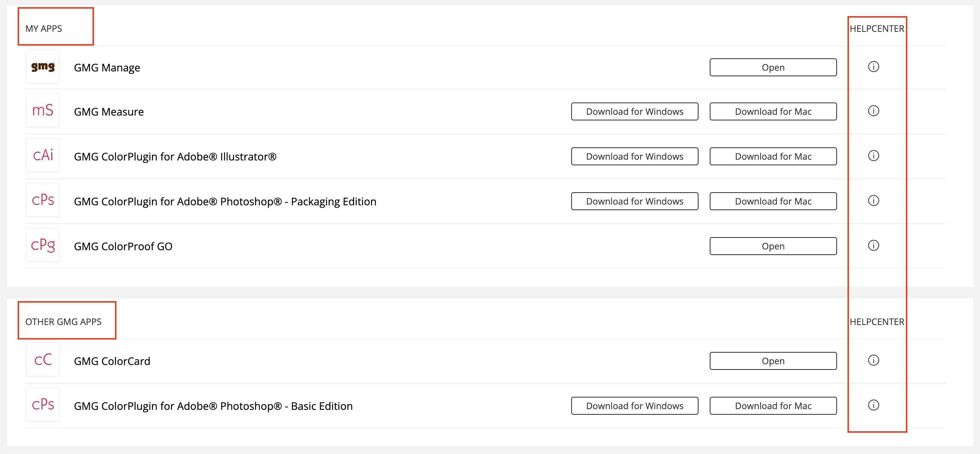The height and width of the screenshot is (454, 980).
Task: Open help info for GMG Manage
Action: click(873, 67)
